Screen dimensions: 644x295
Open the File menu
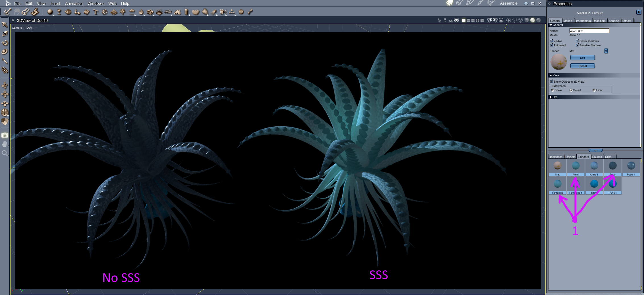pyautogui.click(x=17, y=3)
